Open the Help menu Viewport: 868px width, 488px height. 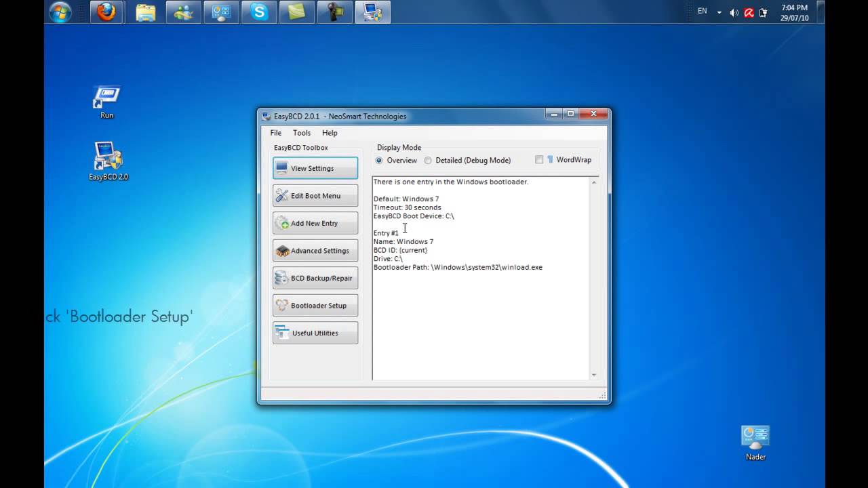[330, 133]
